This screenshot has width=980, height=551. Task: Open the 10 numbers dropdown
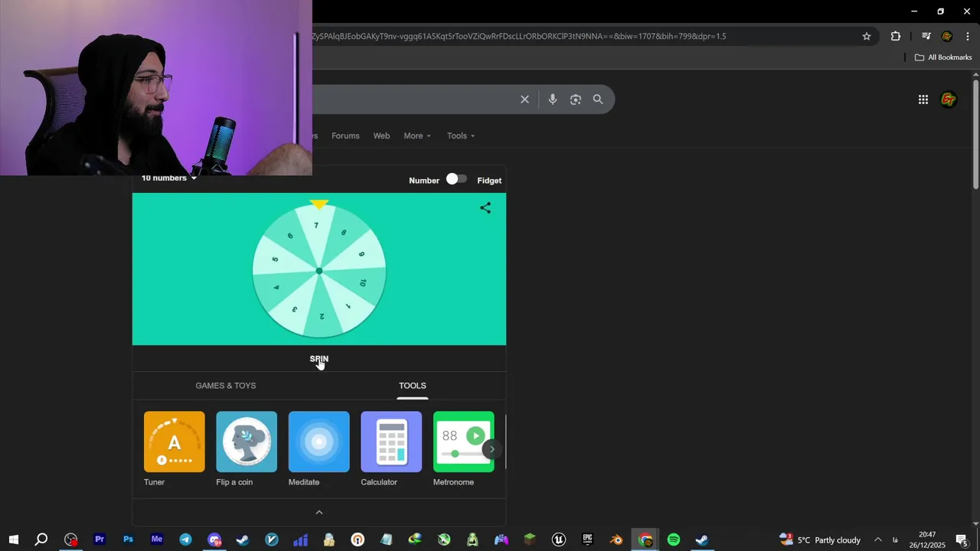coord(169,178)
